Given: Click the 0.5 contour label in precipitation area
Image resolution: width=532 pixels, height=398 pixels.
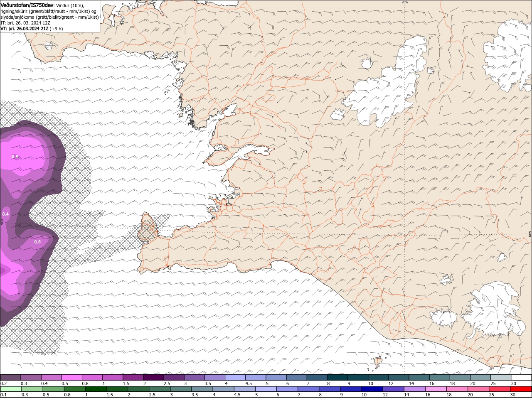Looking at the screenshot, I should (x=37, y=242).
